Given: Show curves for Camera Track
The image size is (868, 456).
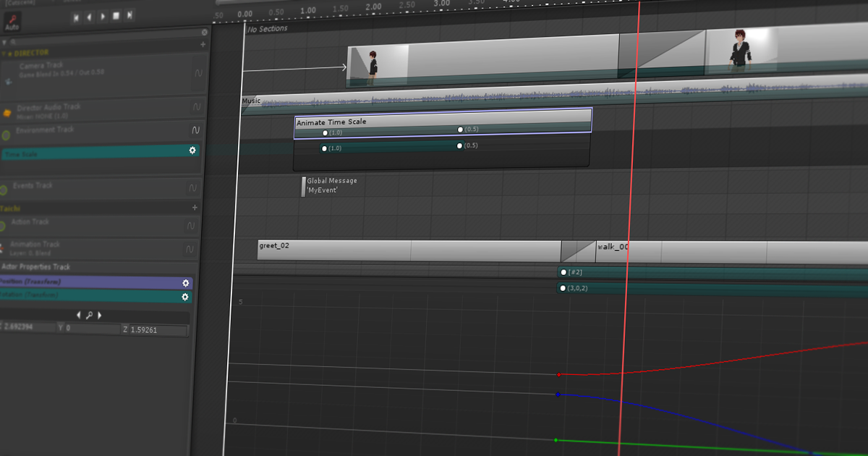Looking at the screenshot, I should coord(199,73).
